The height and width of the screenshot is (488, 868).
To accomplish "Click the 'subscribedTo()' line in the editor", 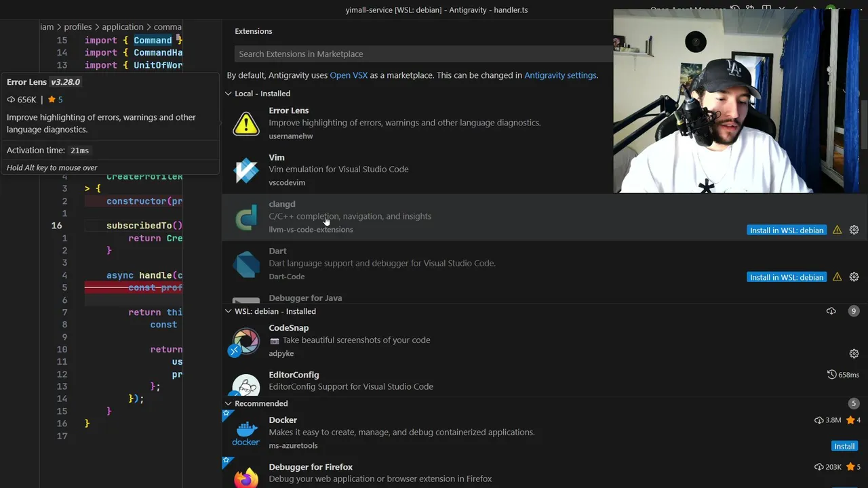I will click(144, 226).
